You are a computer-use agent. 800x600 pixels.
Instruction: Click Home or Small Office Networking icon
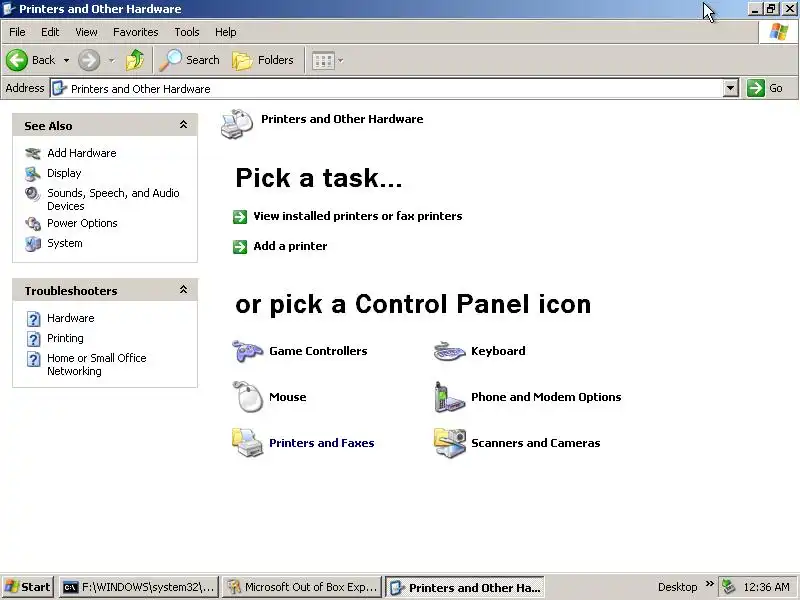pyautogui.click(x=33, y=359)
